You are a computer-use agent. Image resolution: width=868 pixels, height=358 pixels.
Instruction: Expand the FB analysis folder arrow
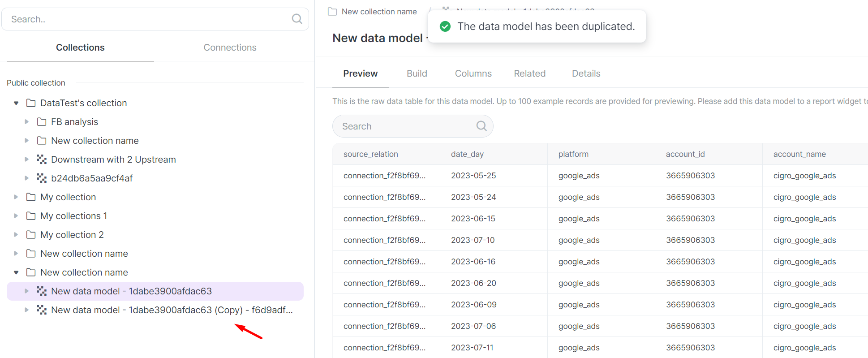point(27,122)
